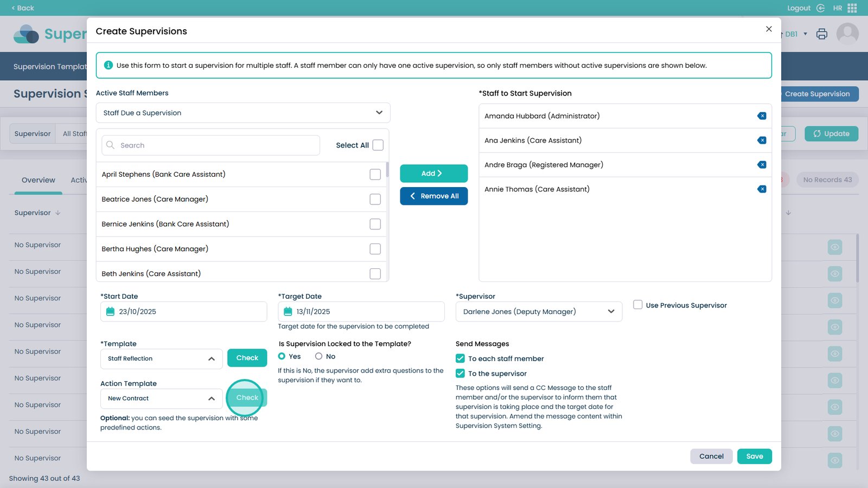The width and height of the screenshot is (868, 488).
Task: Tick the Select All checkbox
Action: point(378,145)
